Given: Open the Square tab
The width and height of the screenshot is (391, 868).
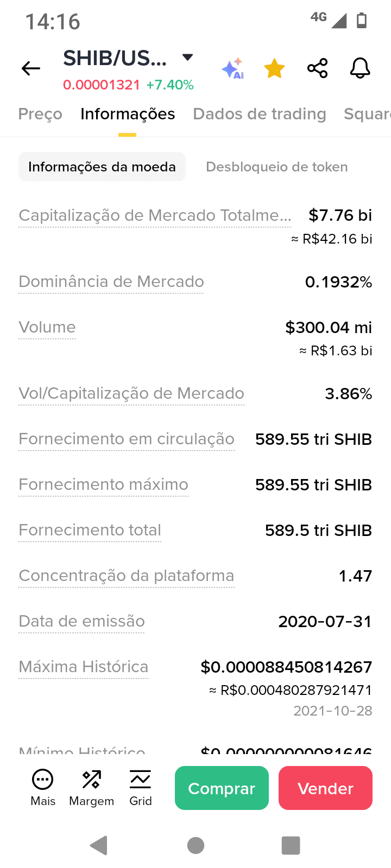Looking at the screenshot, I should 367,114.
